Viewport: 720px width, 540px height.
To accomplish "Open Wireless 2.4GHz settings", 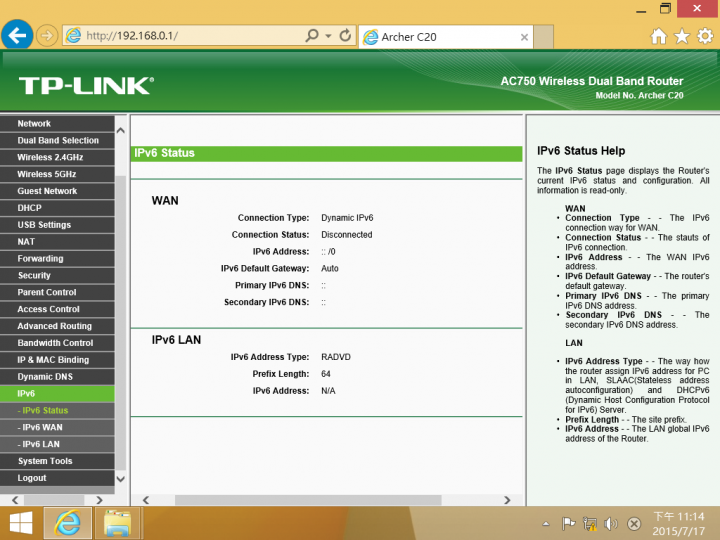I will pos(57,158).
